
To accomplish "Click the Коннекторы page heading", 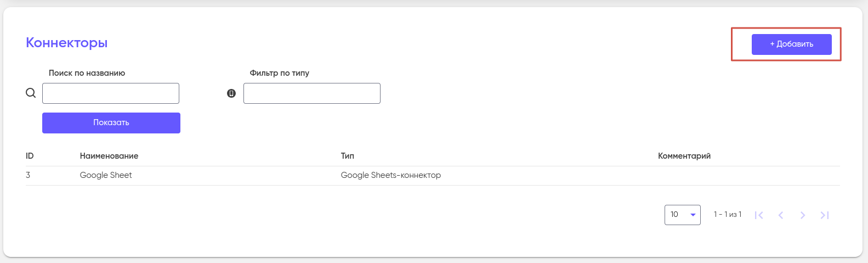I will coord(66,43).
